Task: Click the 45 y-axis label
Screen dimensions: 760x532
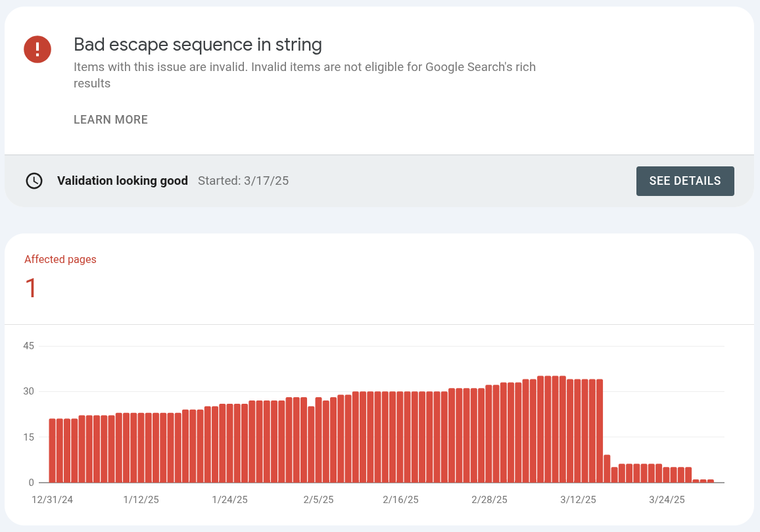Action: tap(28, 346)
